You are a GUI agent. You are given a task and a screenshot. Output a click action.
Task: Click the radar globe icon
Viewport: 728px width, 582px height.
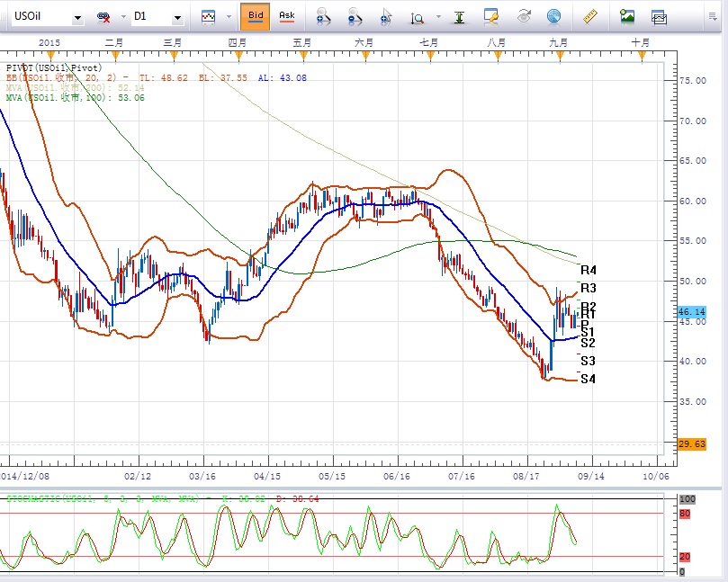coord(553,16)
